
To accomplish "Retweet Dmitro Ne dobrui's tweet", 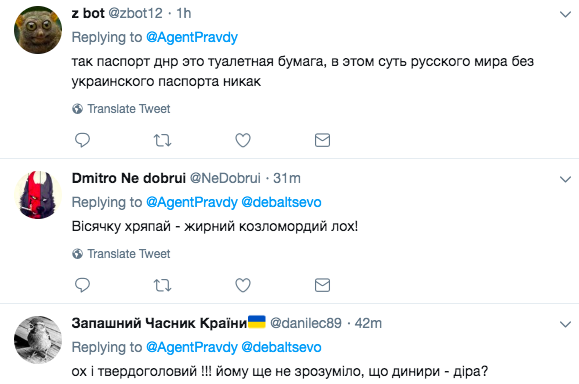I will tap(162, 285).
